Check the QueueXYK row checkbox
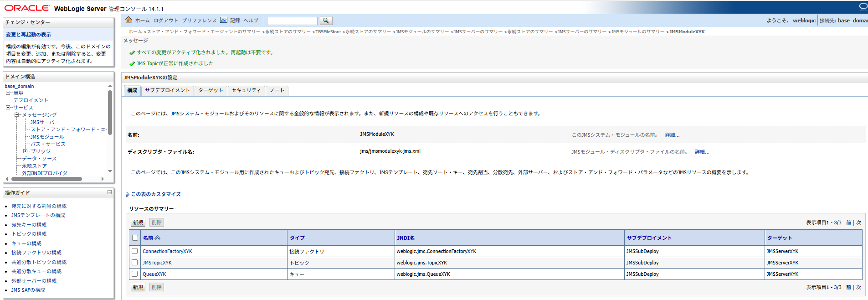 click(x=134, y=274)
